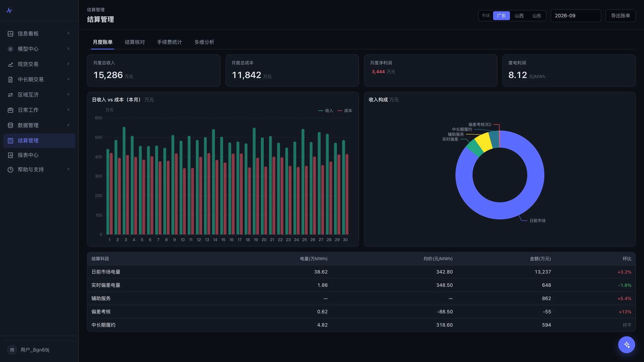
Task: Click the 中长期交易 document icon
Action: coord(10,80)
